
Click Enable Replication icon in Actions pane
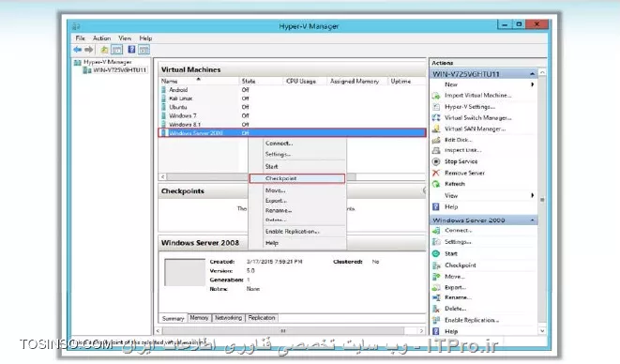click(x=436, y=320)
